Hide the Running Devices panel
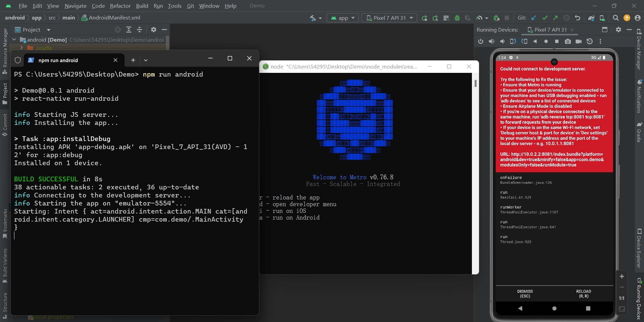This screenshot has width=644, height=322. [x=629, y=30]
